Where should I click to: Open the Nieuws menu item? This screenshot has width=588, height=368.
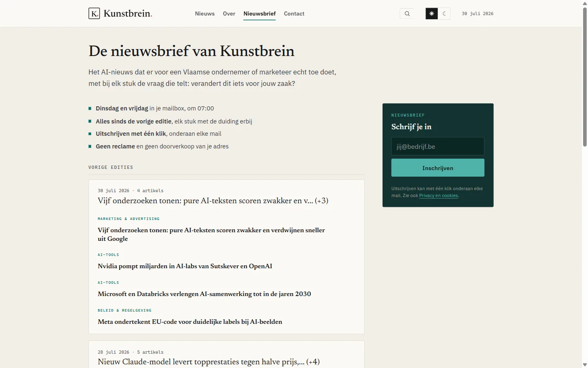(x=205, y=13)
